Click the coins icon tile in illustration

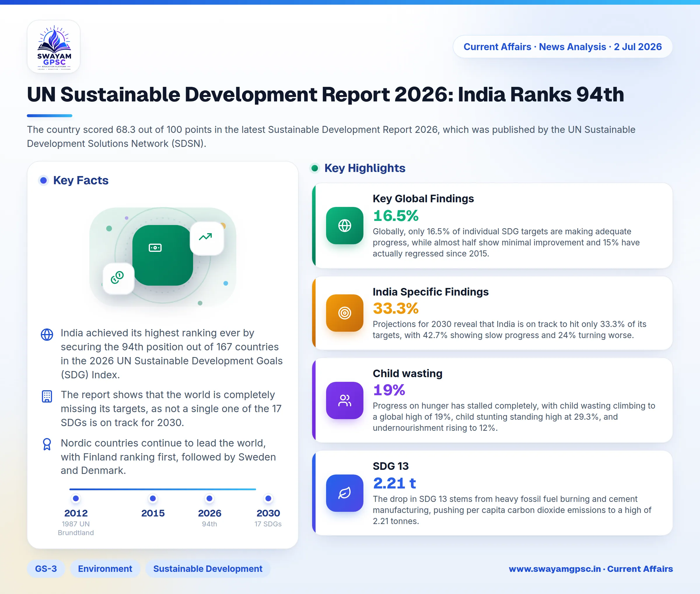[x=118, y=278]
